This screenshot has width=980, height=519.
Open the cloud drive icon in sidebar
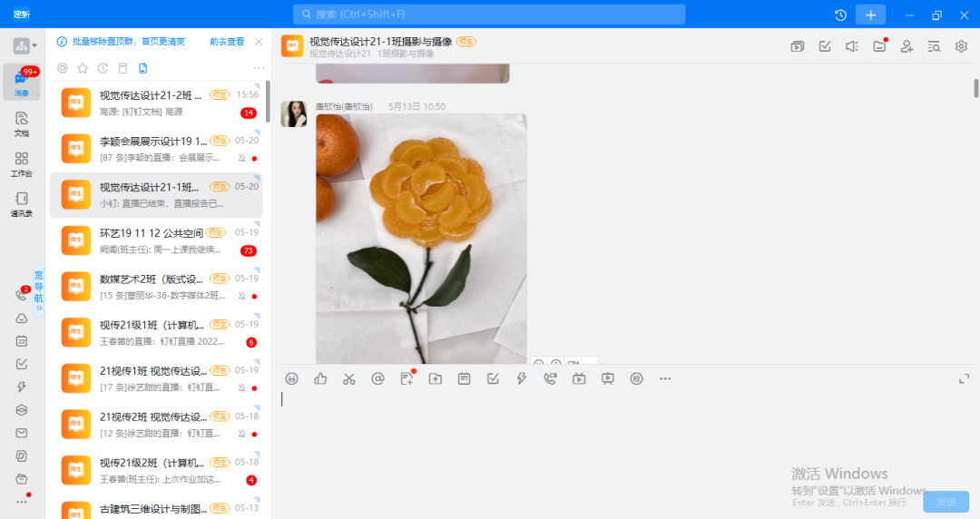point(22,318)
